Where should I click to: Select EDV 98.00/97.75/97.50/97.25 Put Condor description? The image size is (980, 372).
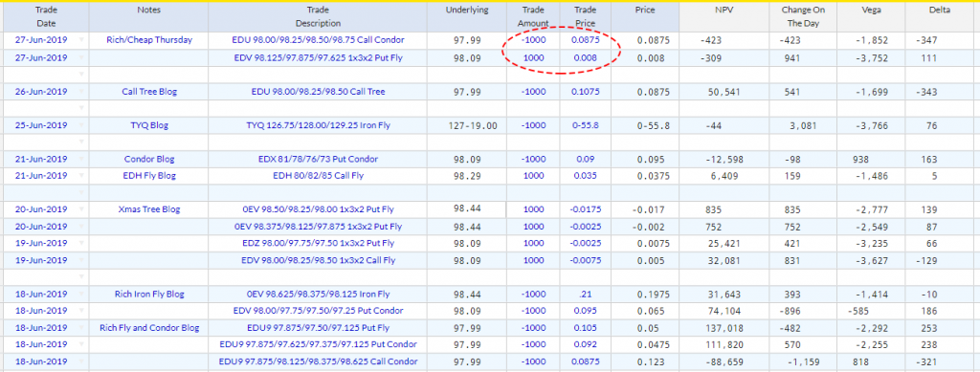pyautogui.click(x=318, y=311)
